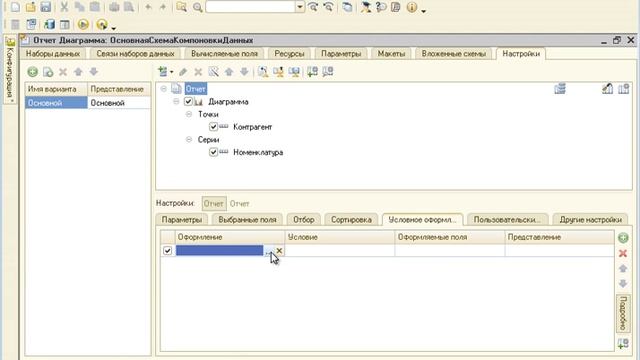640x360 pixels.
Task: Open the Ресурсы tab
Action: click(289, 54)
